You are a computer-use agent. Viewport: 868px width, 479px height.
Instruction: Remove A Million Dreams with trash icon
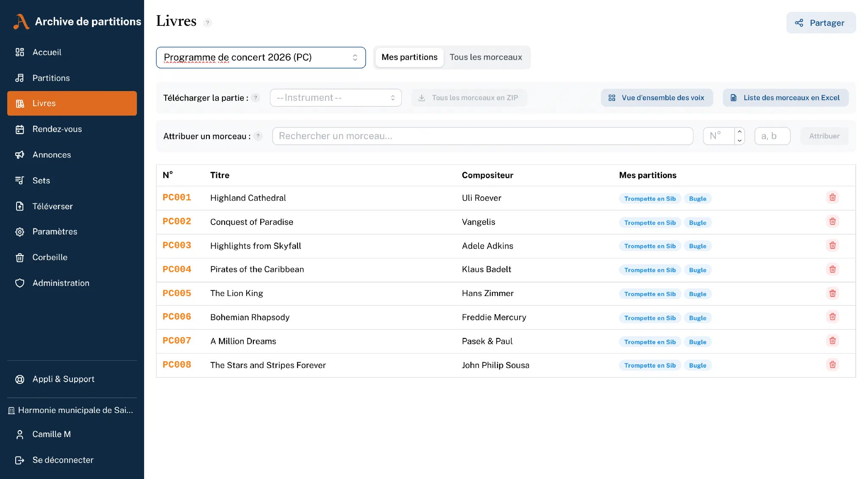[832, 341]
